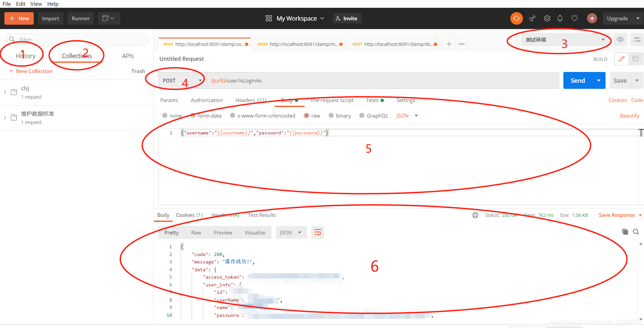This screenshot has width=644, height=328.
Task: Open the Edit menu
Action: [21, 4]
